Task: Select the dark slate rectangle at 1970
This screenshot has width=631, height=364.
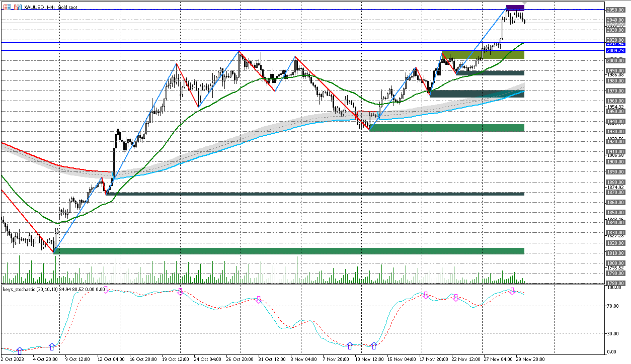Action: (477, 94)
